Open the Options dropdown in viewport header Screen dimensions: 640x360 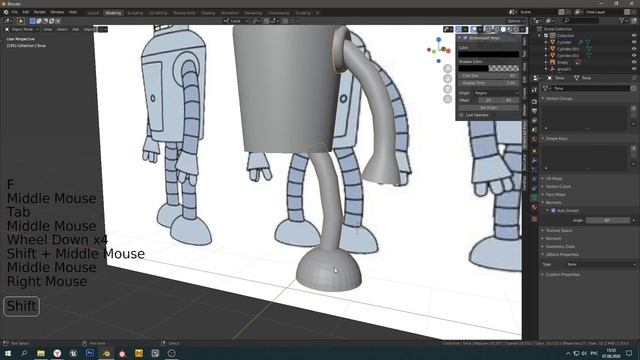(x=516, y=21)
